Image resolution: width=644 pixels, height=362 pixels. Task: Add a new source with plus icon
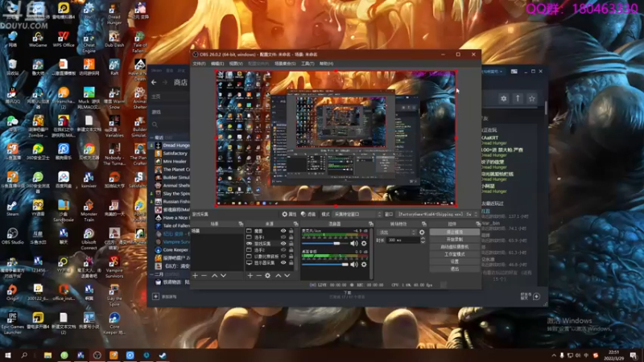[x=250, y=276]
